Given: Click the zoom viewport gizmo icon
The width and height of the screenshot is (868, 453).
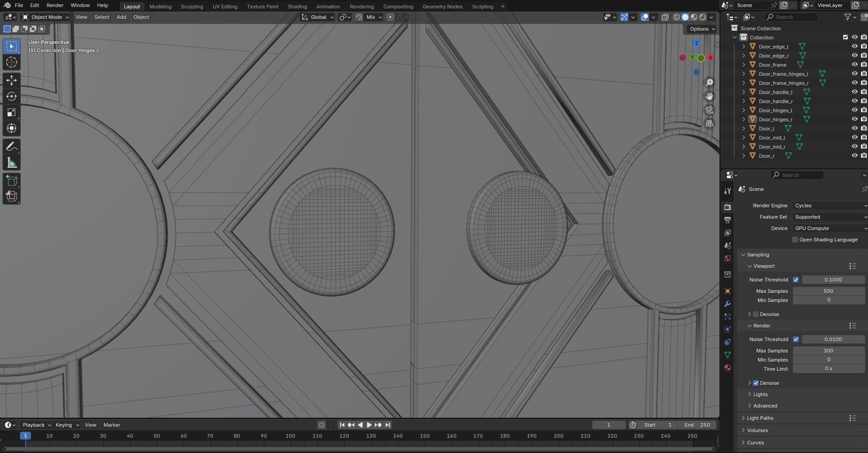Looking at the screenshot, I should tap(709, 83).
